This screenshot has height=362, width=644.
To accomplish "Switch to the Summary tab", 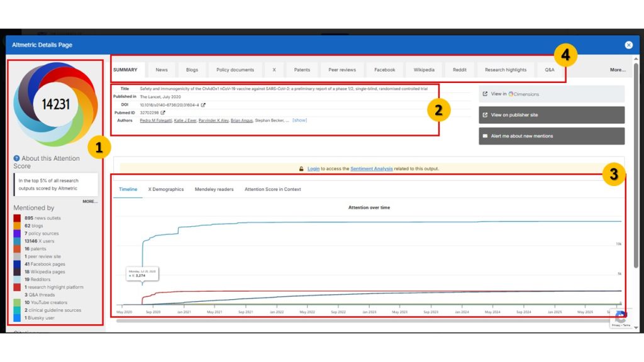I will pos(125,70).
